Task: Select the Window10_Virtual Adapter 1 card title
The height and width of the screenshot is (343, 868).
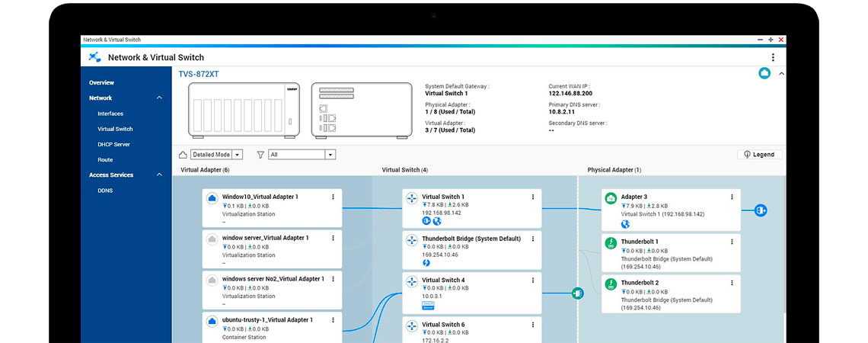Action: pyautogui.click(x=260, y=197)
